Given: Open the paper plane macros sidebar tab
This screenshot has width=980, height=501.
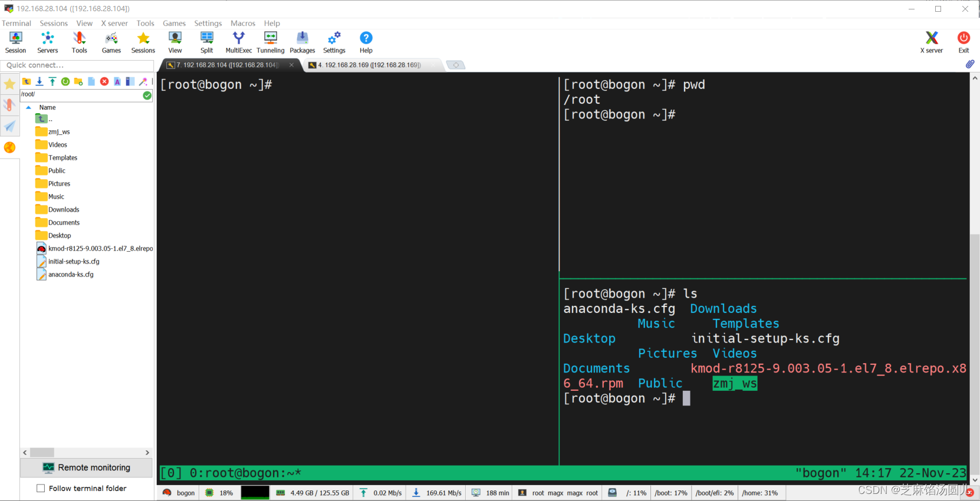Looking at the screenshot, I should pos(9,126).
